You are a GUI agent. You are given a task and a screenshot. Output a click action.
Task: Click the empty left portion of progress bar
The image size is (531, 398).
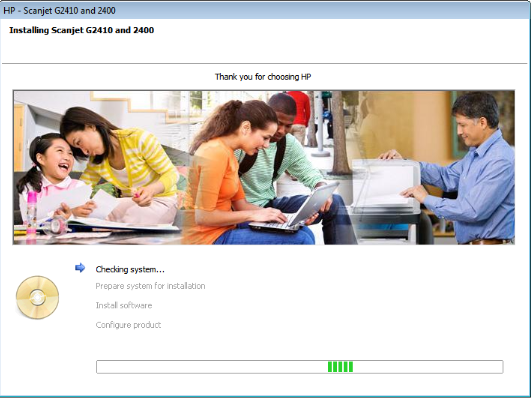[x=212, y=367]
